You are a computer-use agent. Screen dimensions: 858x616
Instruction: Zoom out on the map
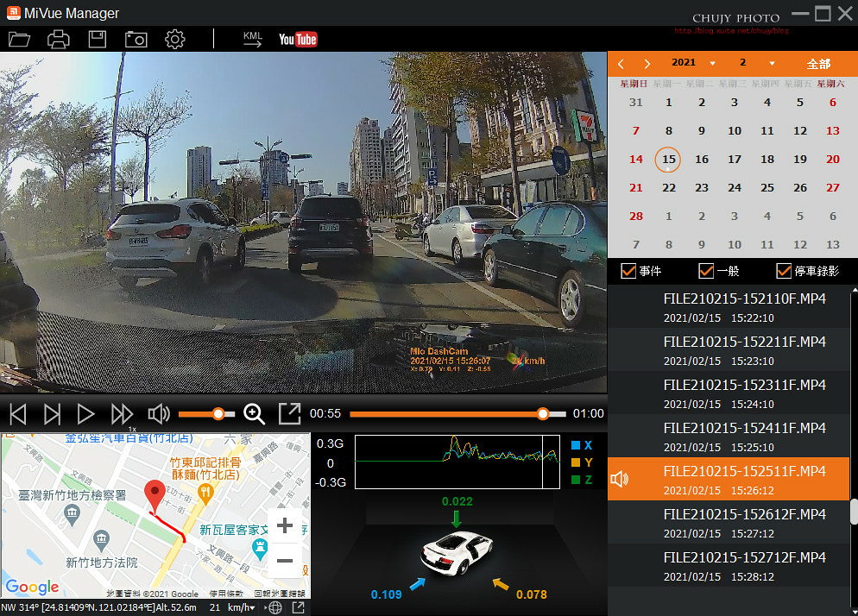coord(285,560)
